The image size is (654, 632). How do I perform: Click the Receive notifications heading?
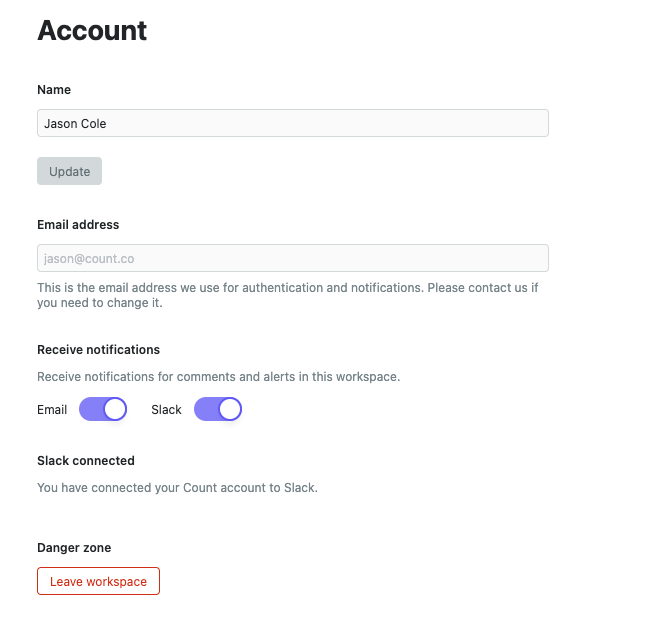point(98,350)
